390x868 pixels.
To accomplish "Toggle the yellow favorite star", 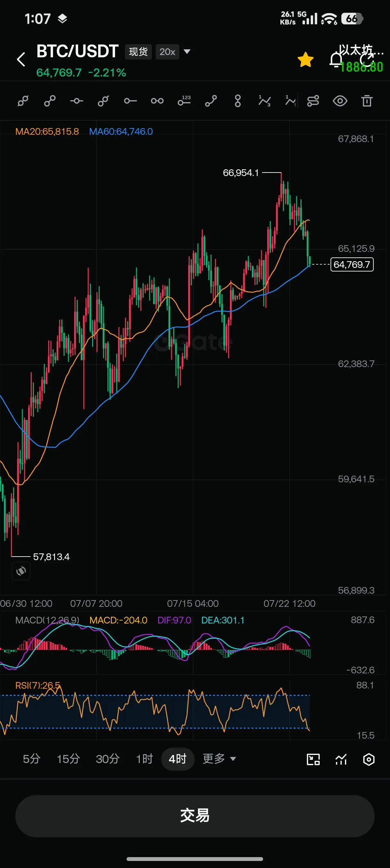I will 306,60.
